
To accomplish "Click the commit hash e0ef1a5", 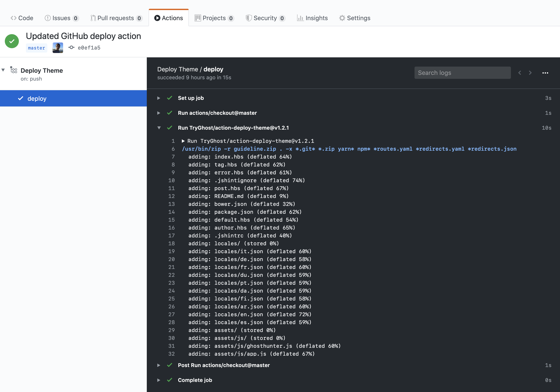I will (x=89, y=48).
